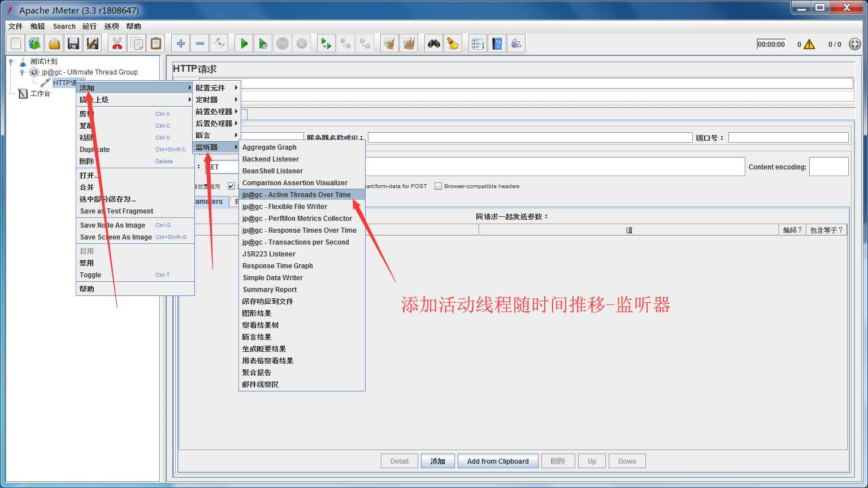Click the Remote Shutdown All icon
The image size is (868, 488).
(x=364, y=43)
